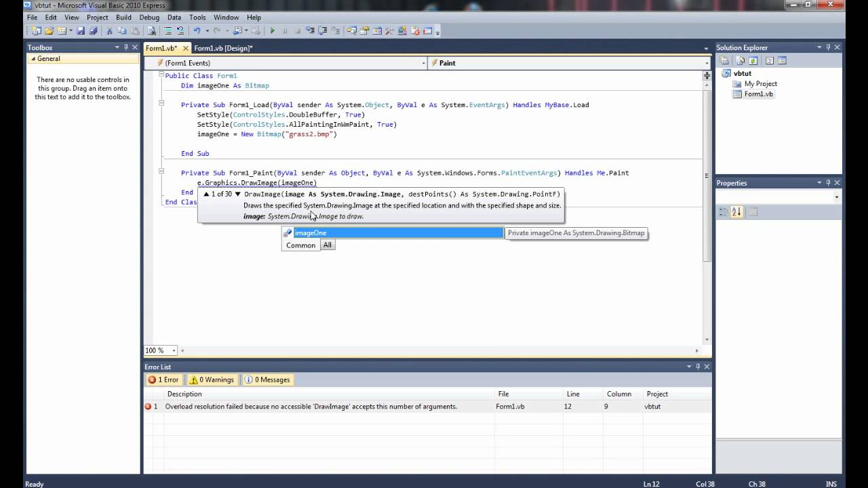This screenshot has height=488, width=868.
Task: Click the Step Out toolbar icon
Action: (336, 30)
